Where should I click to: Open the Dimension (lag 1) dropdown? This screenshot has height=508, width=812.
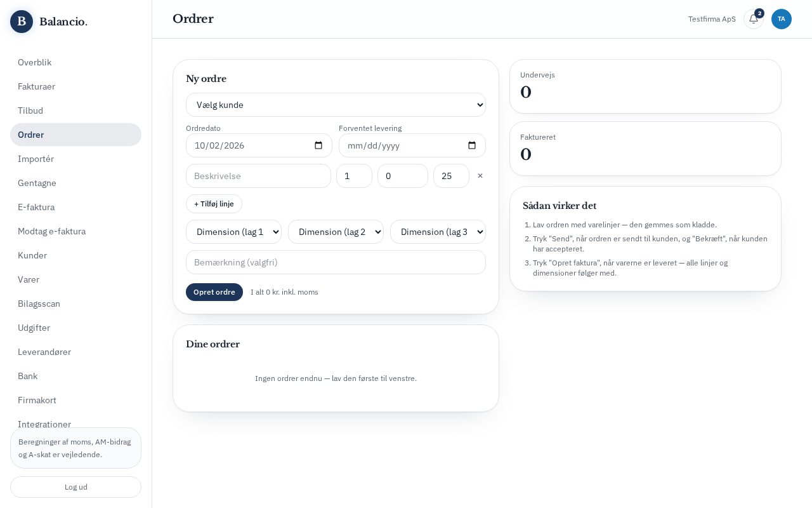[233, 232]
